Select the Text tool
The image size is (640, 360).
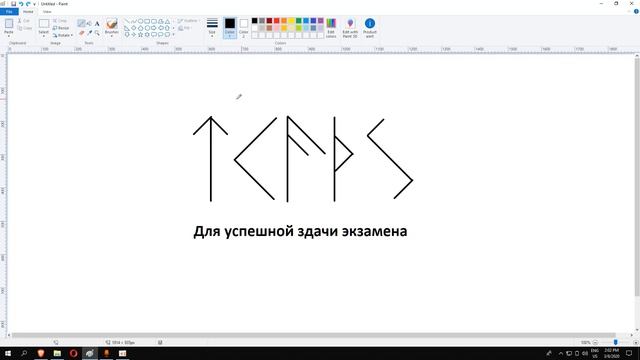pyautogui.click(x=97, y=24)
